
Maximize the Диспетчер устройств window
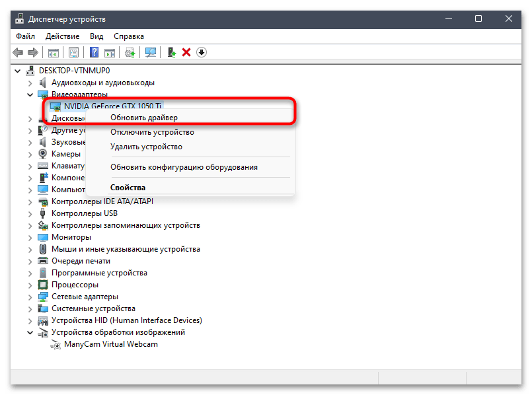(x=478, y=18)
